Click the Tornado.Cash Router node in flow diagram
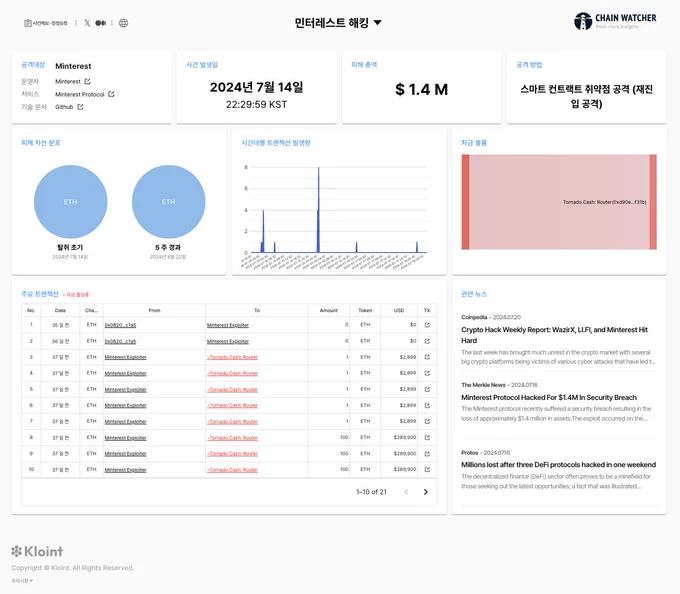This screenshot has height=594, width=680. coord(653,202)
